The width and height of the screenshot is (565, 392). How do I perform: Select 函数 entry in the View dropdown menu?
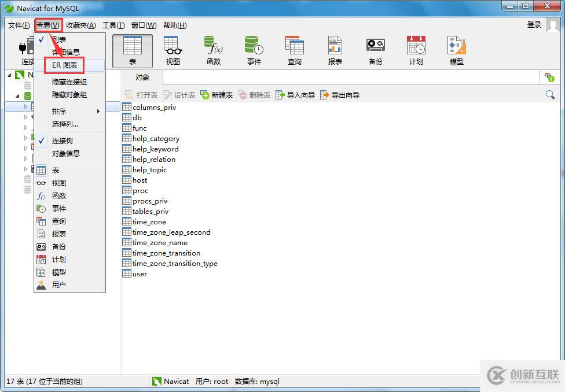[70, 196]
